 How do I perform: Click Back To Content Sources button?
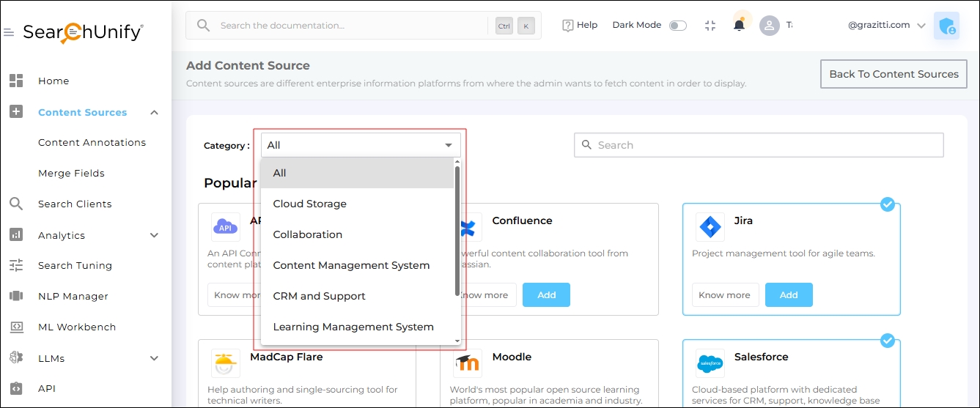point(894,74)
